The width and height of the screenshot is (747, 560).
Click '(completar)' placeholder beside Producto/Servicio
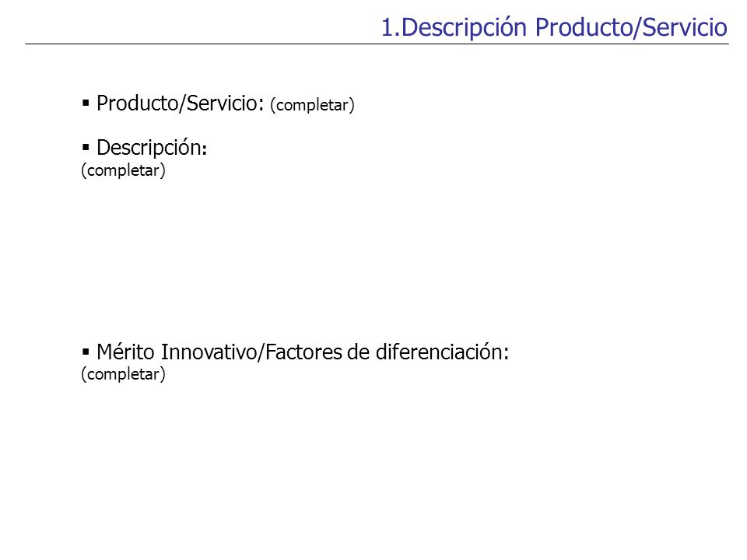tap(312, 105)
